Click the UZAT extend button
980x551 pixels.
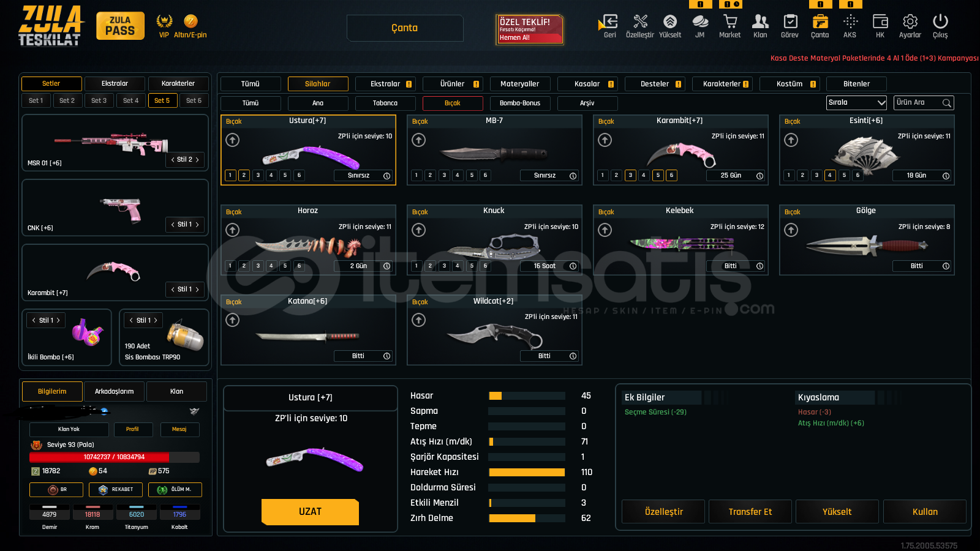[310, 512]
